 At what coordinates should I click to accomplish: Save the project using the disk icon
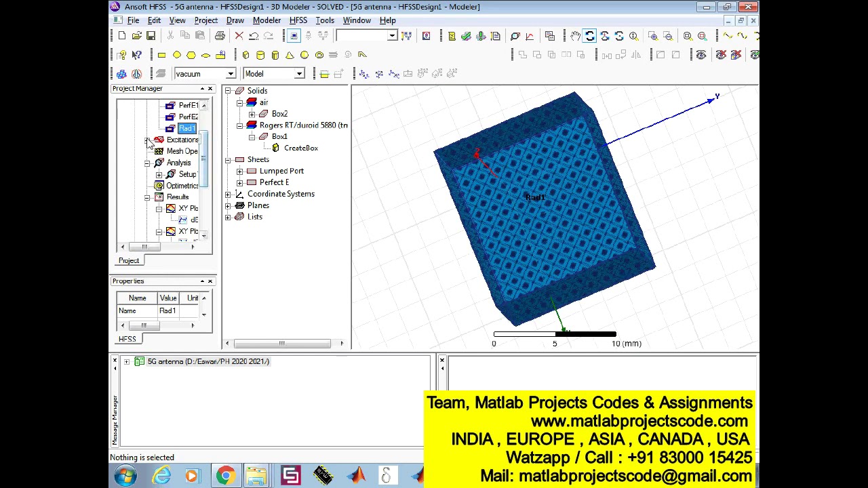pyautogui.click(x=151, y=36)
